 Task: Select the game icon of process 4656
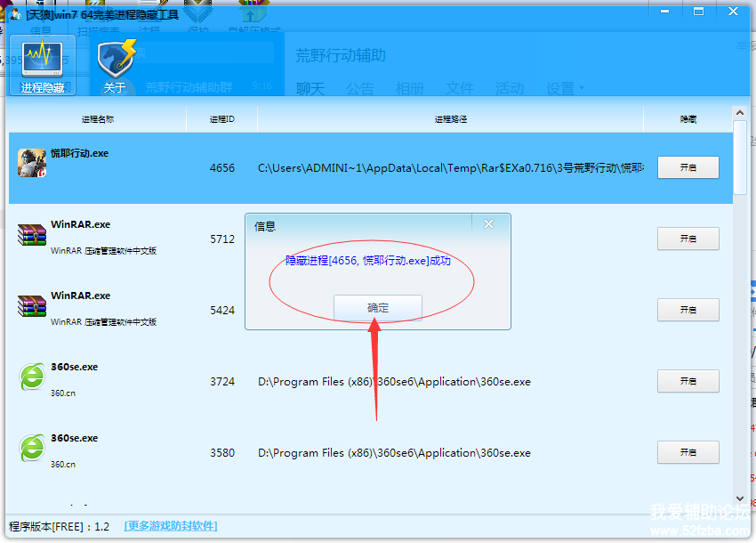pos(32,163)
